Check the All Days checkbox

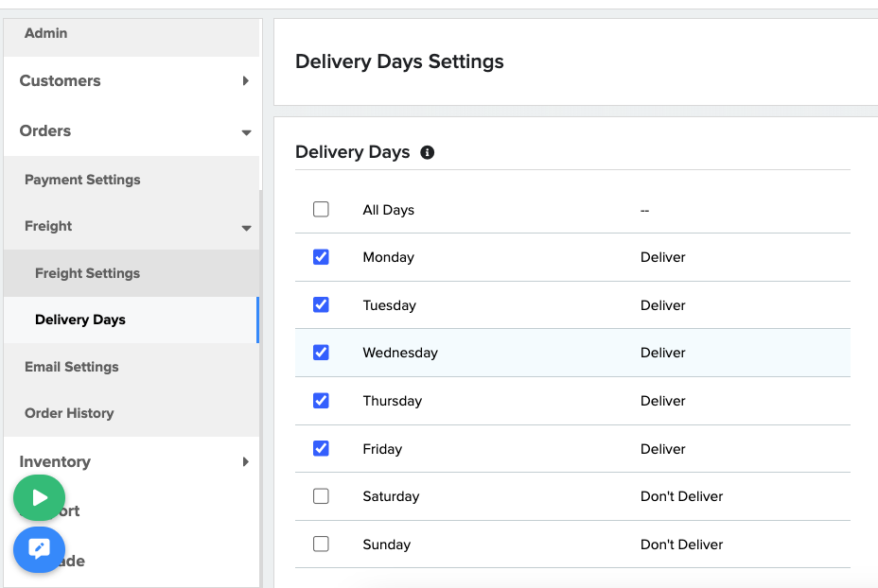[321, 209]
